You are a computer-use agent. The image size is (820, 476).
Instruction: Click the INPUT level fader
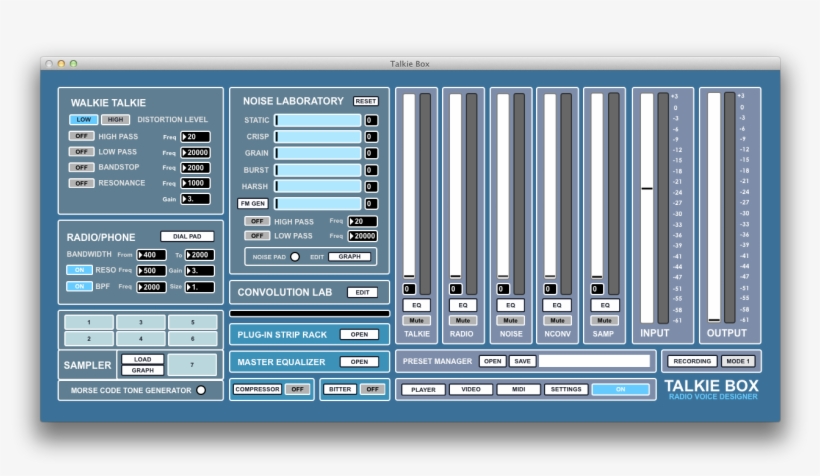647,208
